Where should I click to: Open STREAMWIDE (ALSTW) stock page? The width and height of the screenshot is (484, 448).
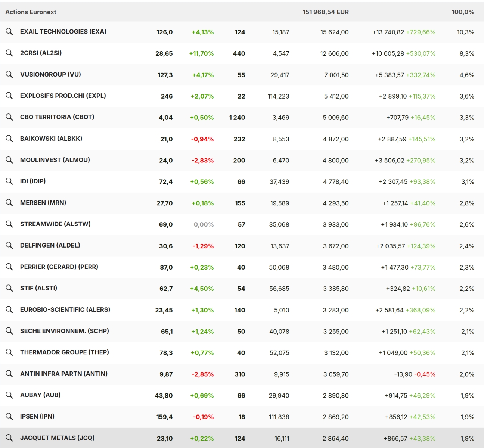click(55, 224)
